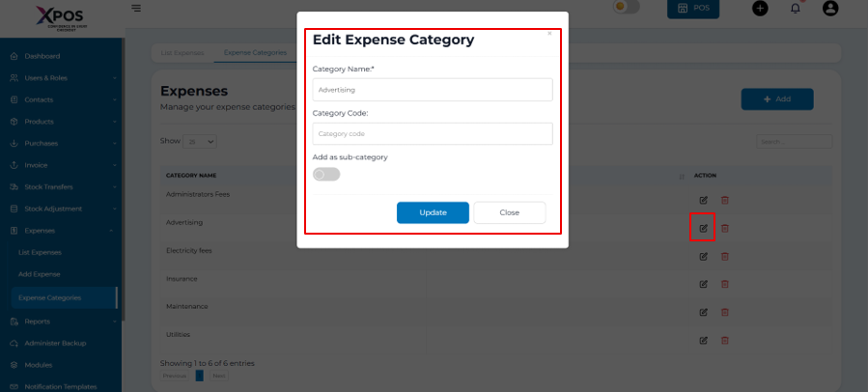Click delete icon for Administrators Fees row
The width and height of the screenshot is (868, 392).
pos(725,200)
